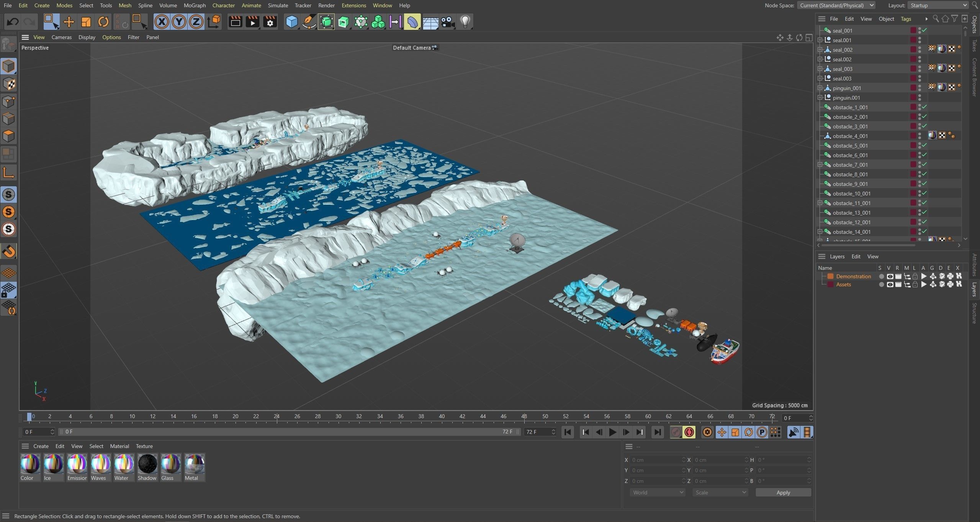
Task: Open the MoGraph menu
Action: click(195, 5)
